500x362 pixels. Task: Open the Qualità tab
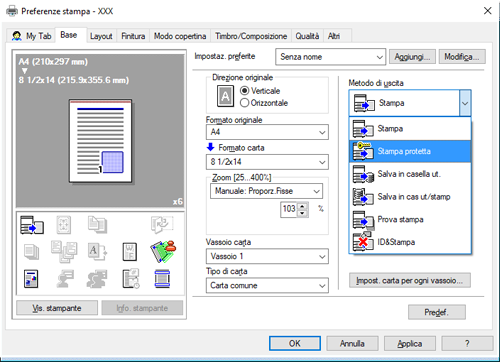pyautogui.click(x=307, y=36)
